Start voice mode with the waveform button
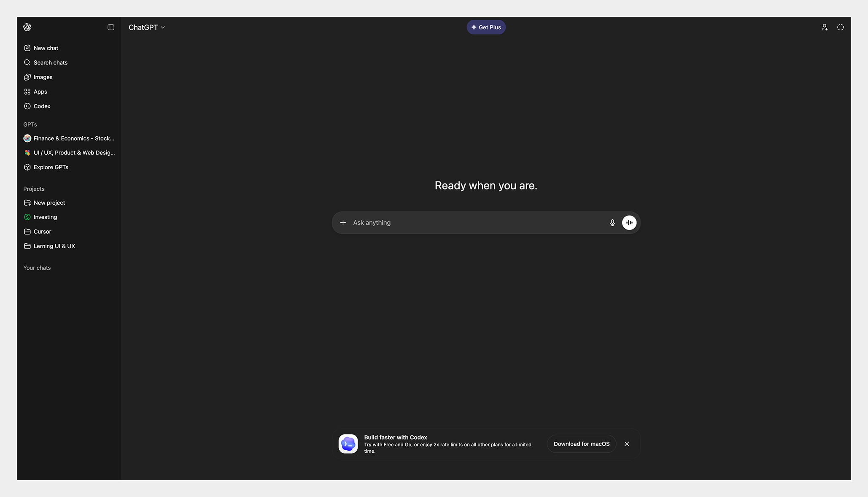Screen dimensions: 868x497 [x=629, y=223]
